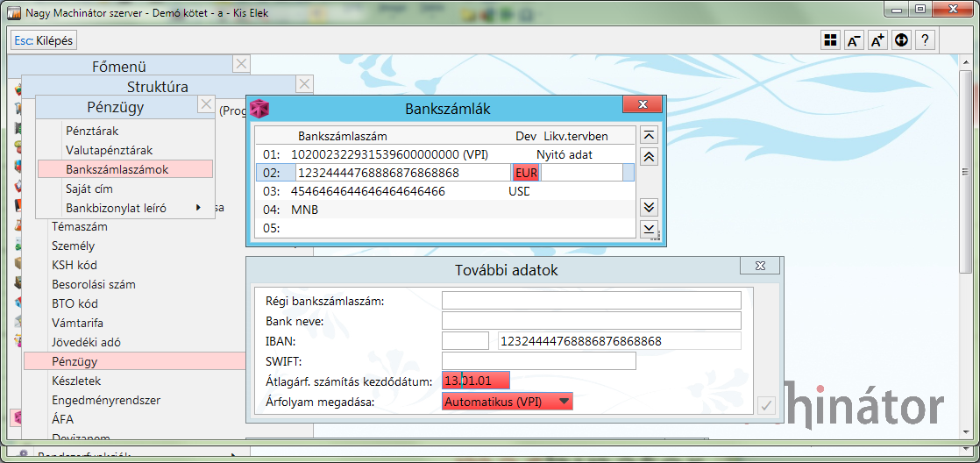Select Témaszám in Struktúra list
This screenshot has width=980, height=463.
pyautogui.click(x=80, y=227)
